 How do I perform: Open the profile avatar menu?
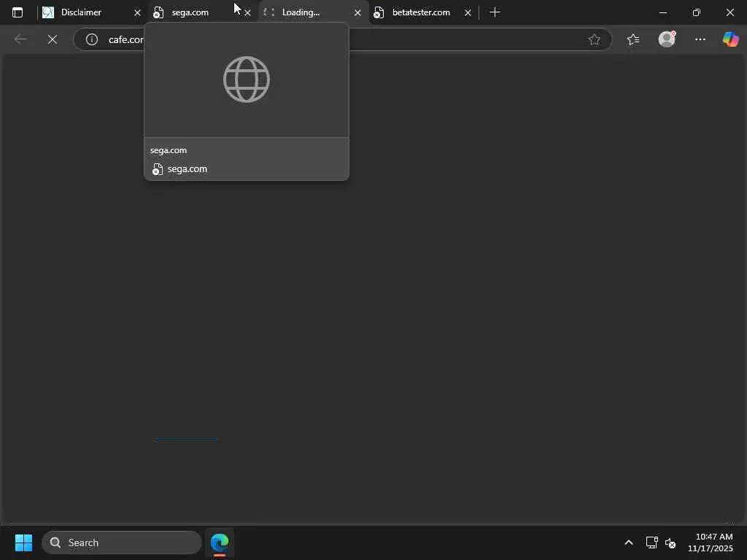(x=667, y=39)
